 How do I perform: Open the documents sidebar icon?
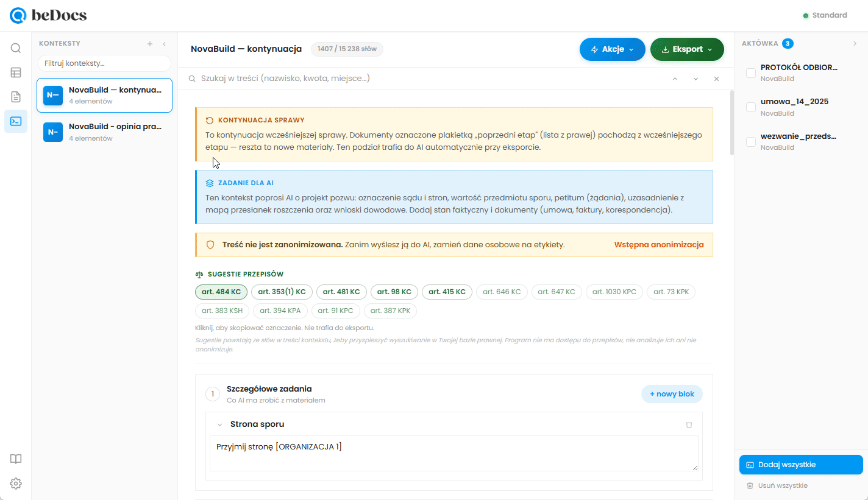click(16, 97)
